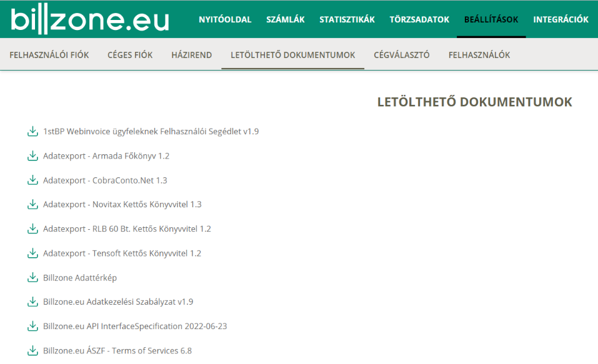Switch to CÉGES FIÓK tab
Viewport: 598px width, 364px height.
(x=130, y=55)
